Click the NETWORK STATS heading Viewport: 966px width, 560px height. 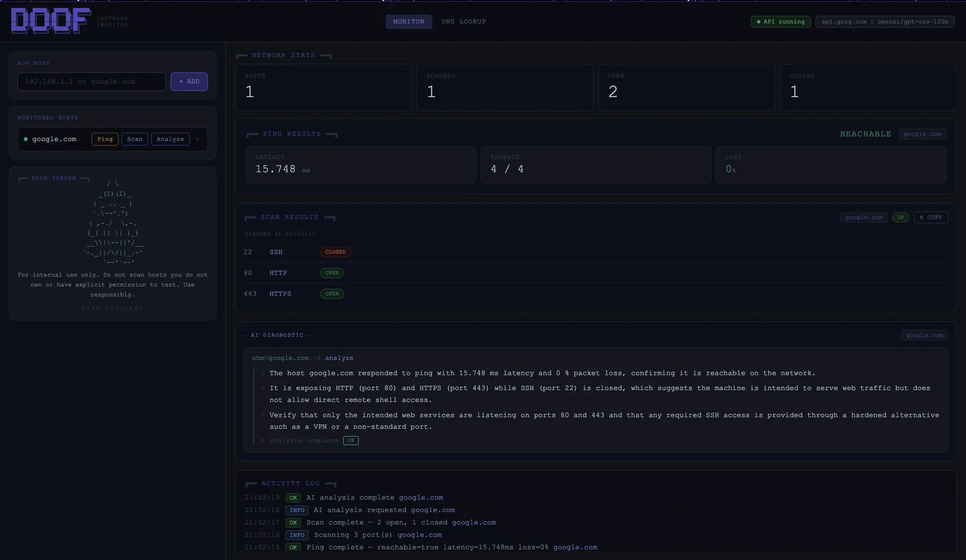283,56
